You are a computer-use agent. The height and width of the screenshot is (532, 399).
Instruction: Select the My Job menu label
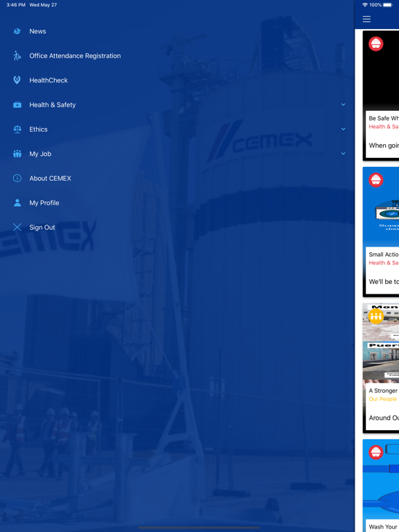[x=40, y=154]
